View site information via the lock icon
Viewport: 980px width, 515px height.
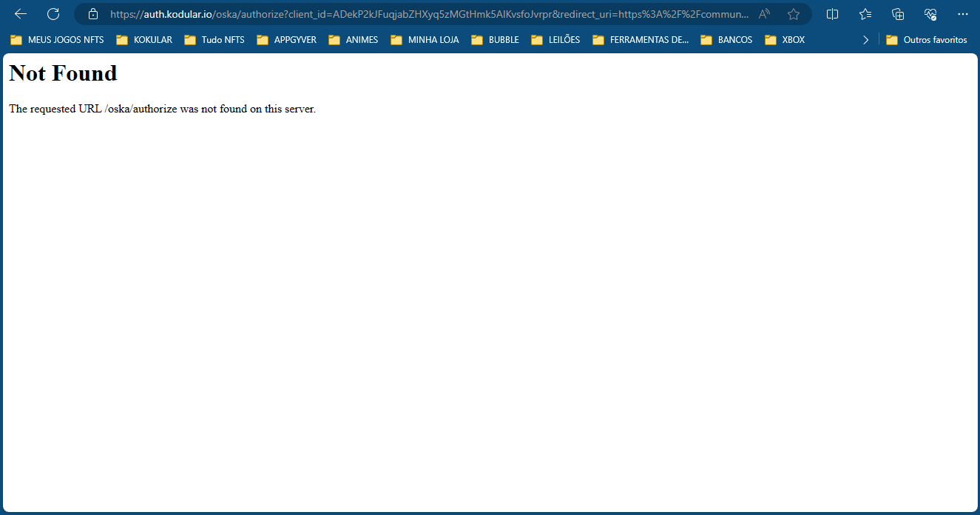pyautogui.click(x=92, y=14)
